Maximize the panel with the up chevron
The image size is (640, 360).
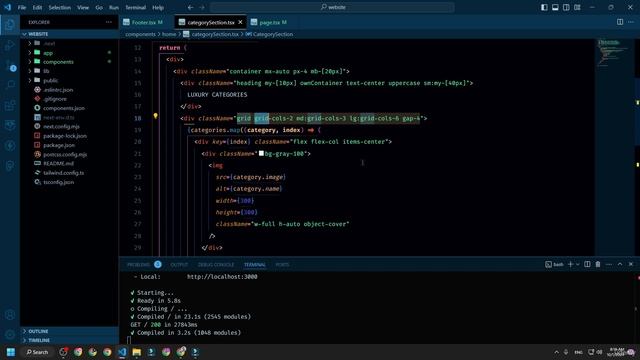coord(620,264)
